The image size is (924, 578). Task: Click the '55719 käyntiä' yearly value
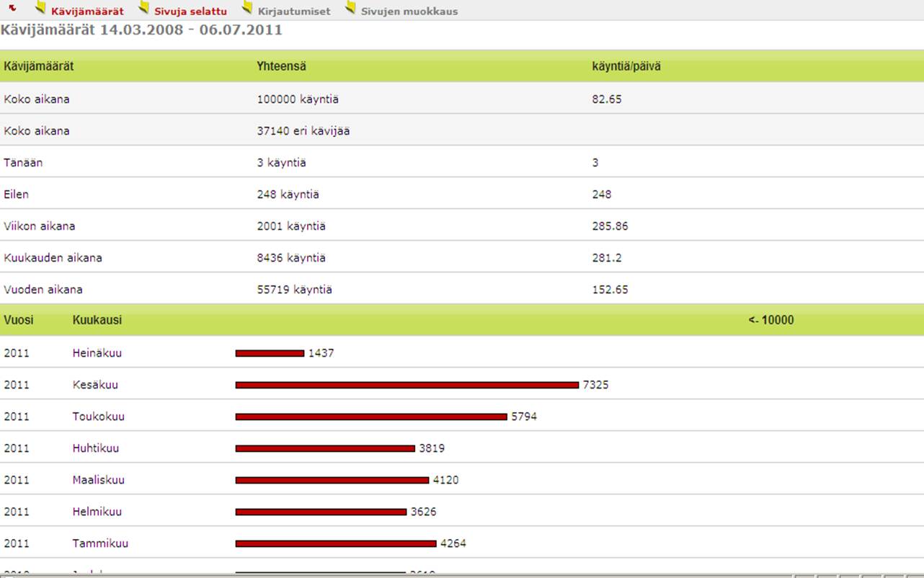(x=294, y=290)
